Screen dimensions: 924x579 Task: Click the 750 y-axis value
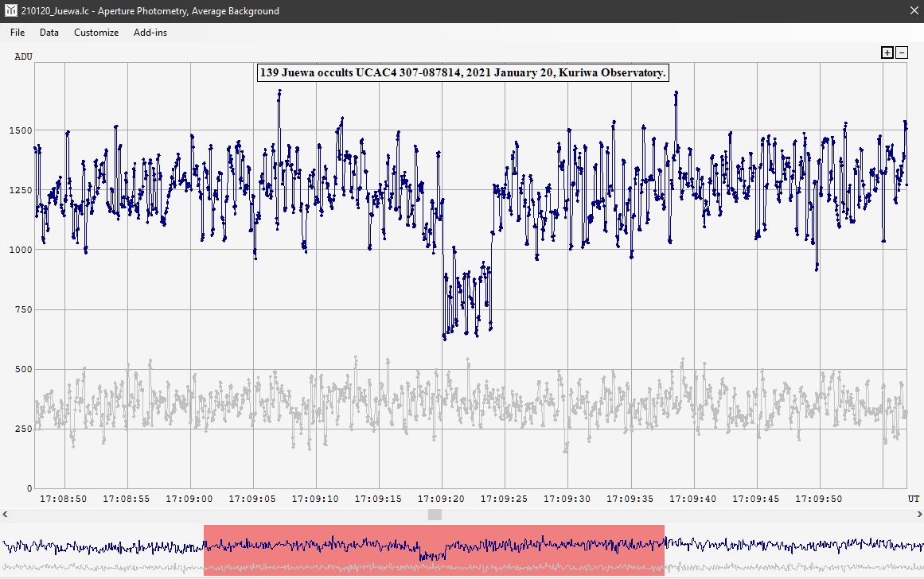click(x=24, y=310)
